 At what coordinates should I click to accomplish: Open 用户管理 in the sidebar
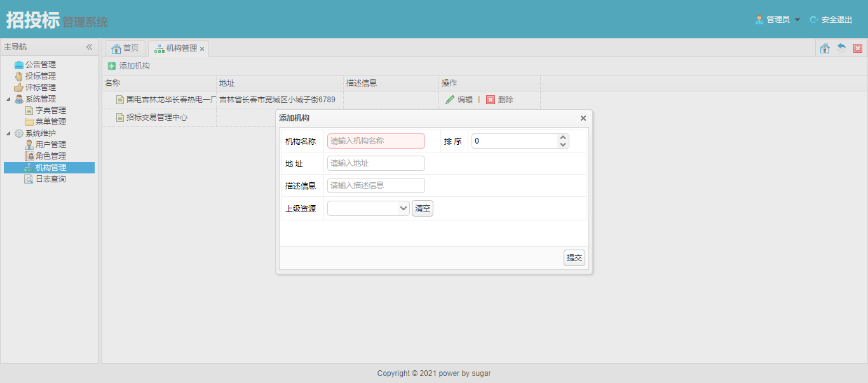pos(51,144)
